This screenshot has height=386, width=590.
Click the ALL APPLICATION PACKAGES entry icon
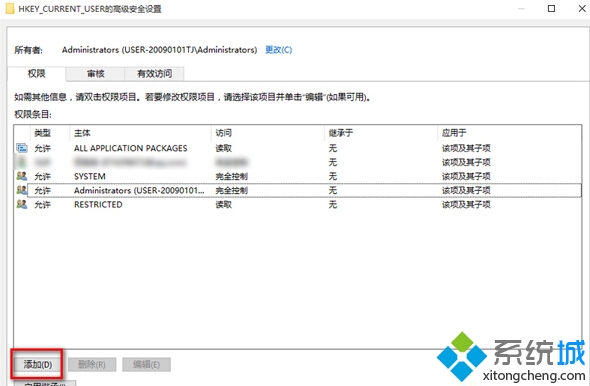(22, 148)
